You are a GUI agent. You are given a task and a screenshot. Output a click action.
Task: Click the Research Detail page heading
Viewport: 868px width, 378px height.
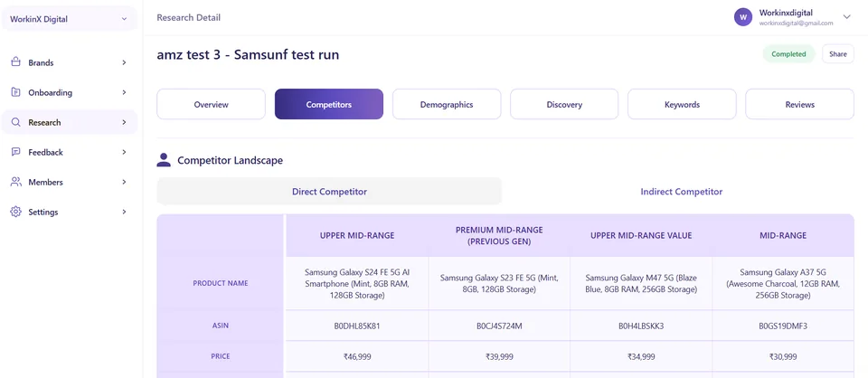188,18
